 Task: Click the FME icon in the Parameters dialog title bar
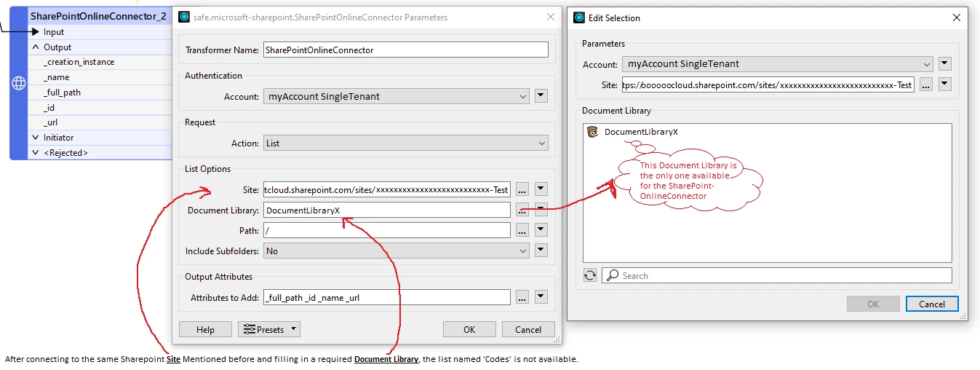click(x=184, y=17)
